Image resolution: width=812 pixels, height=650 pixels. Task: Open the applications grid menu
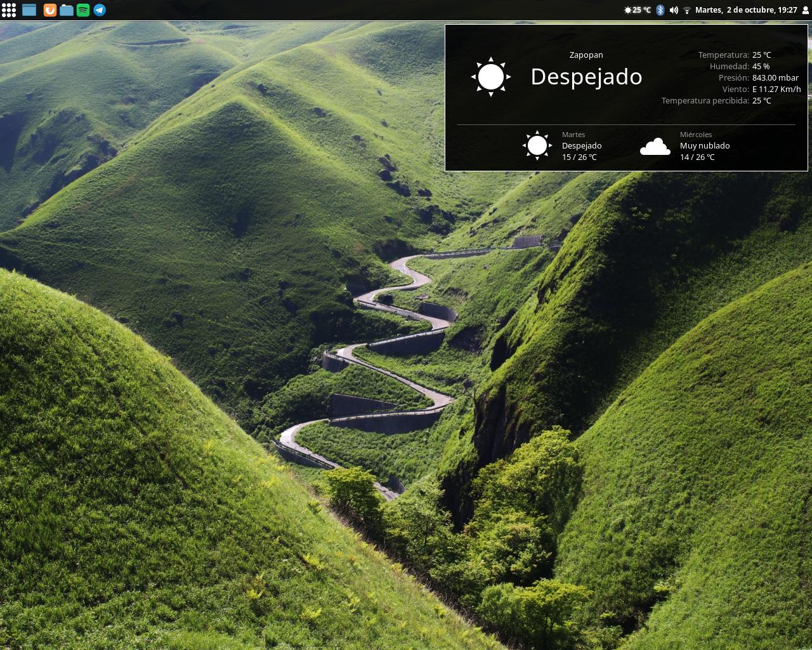8,10
